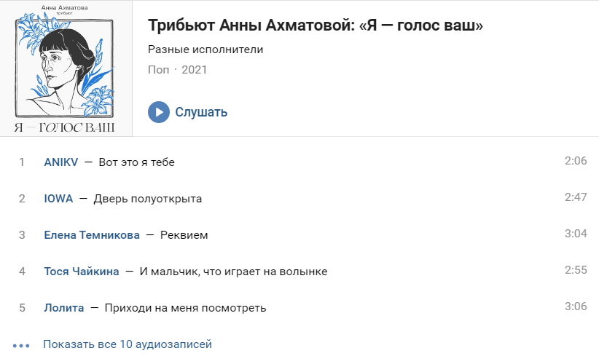Viewport: 599px width, 364px height.
Task: Open artist IOWA link
Action: [x=58, y=199]
